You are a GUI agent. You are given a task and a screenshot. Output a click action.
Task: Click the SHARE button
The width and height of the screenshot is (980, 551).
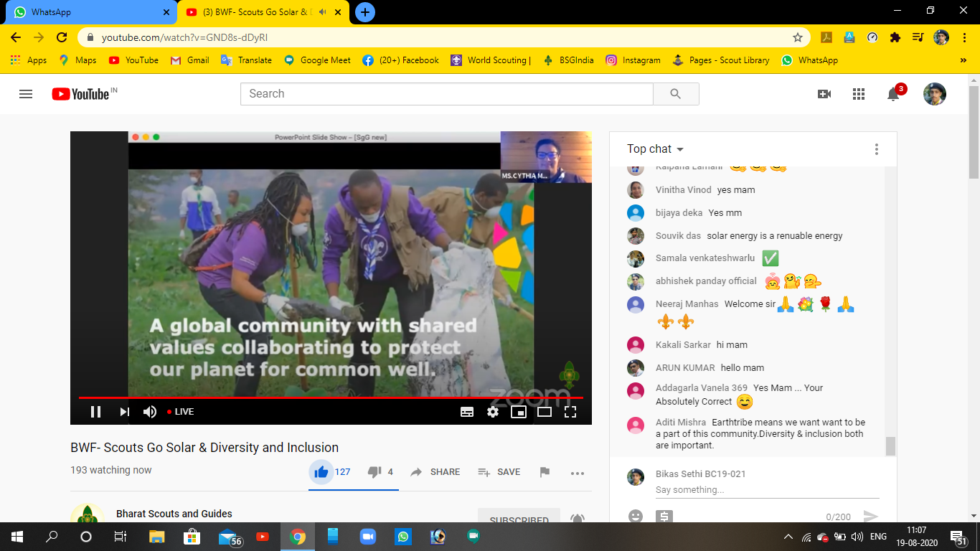435,472
